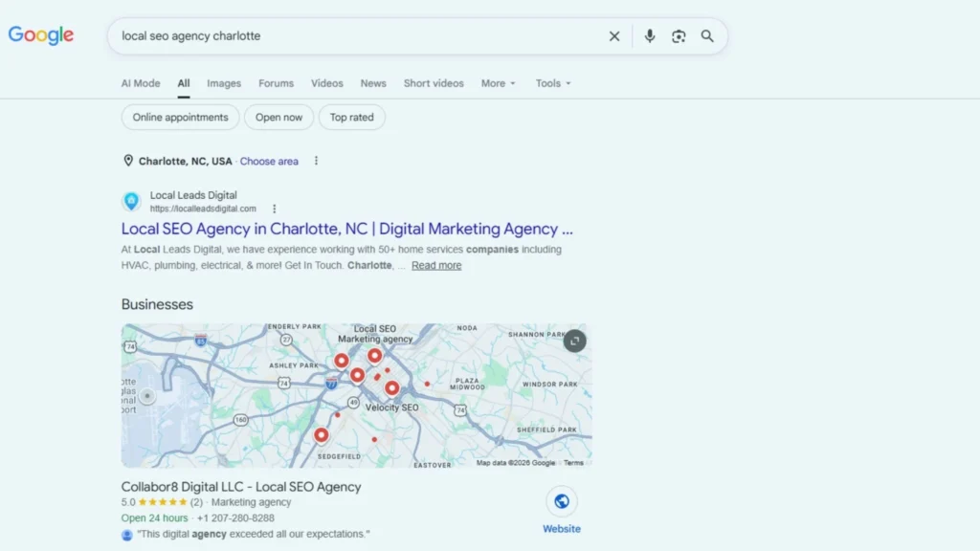Image resolution: width=980 pixels, height=551 pixels.
Task: Open the Forums tab
Action: tap(277, 83)
